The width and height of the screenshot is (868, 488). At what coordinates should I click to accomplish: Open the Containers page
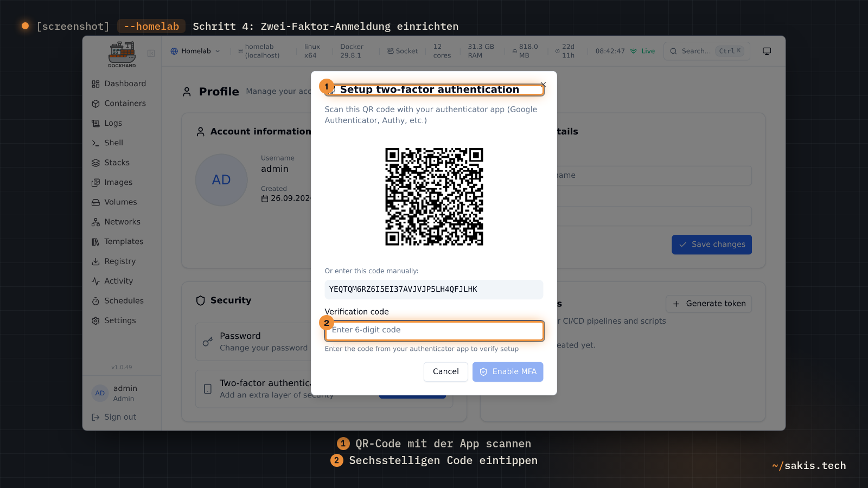coord(119,104)
